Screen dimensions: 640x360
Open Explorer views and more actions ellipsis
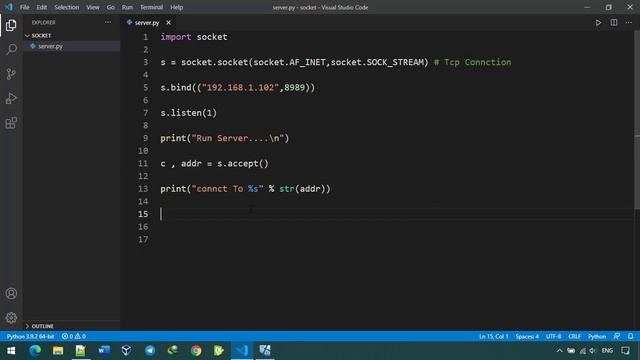coord(108,22)
